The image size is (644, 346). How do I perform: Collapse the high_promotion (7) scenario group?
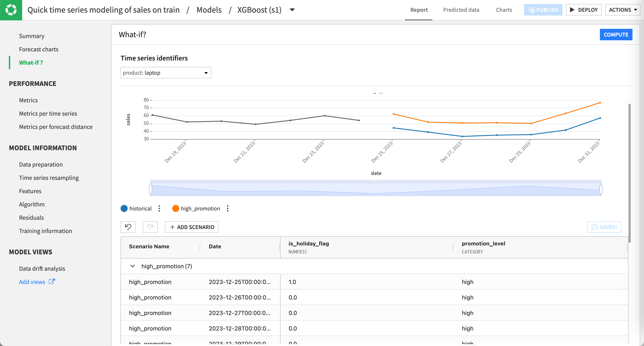133,266
